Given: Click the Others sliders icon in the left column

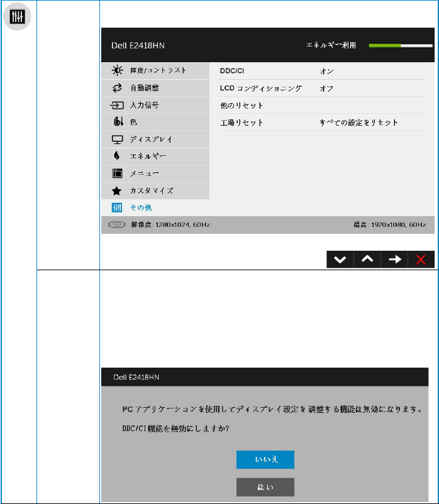Looking at the screenshot, I should point(17,16).
